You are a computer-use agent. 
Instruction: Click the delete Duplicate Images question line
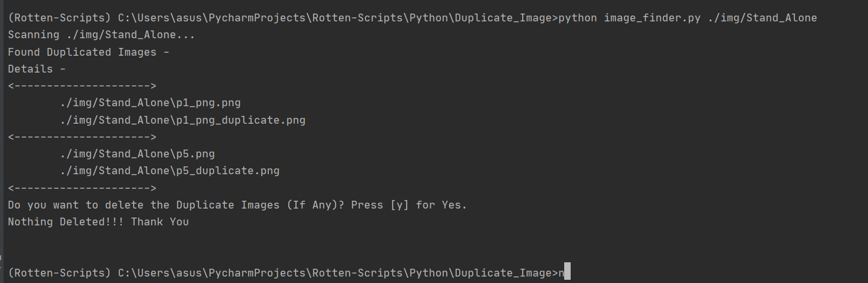point(238,205)
